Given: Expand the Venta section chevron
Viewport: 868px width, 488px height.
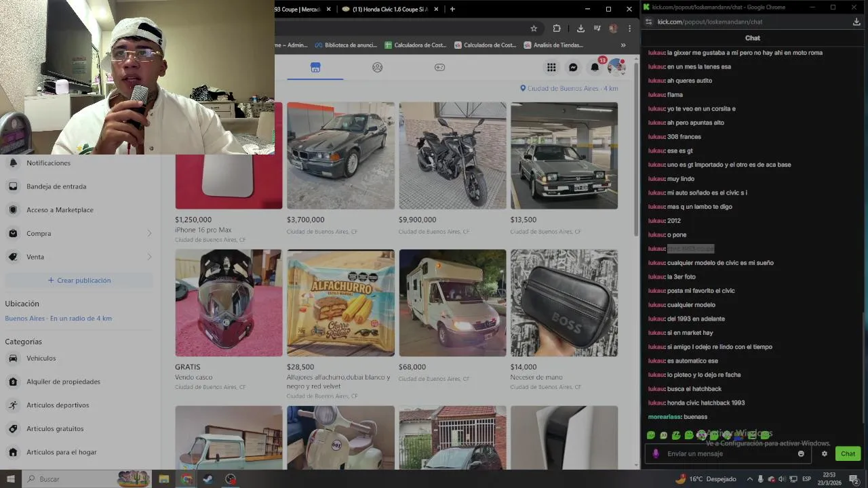Looking at the screenshot, I should click(x=149, y=257).
